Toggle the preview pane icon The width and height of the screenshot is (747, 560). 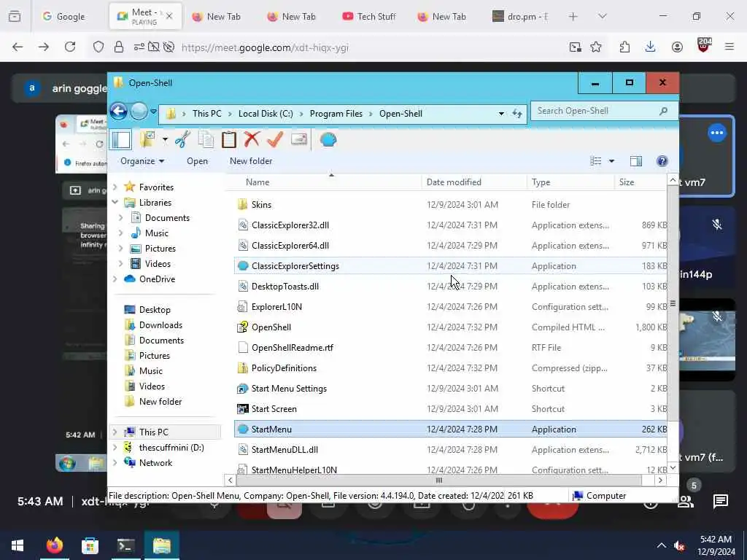[636, 161]
